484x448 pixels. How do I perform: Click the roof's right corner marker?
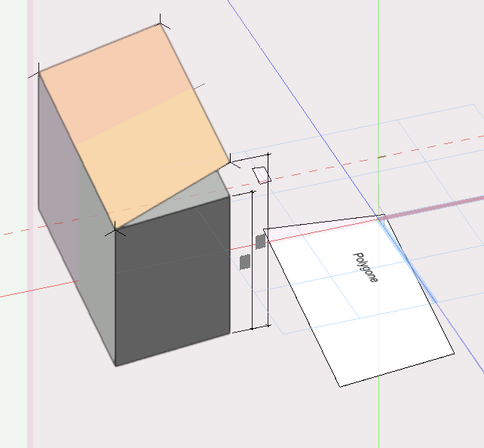point(229,161)
